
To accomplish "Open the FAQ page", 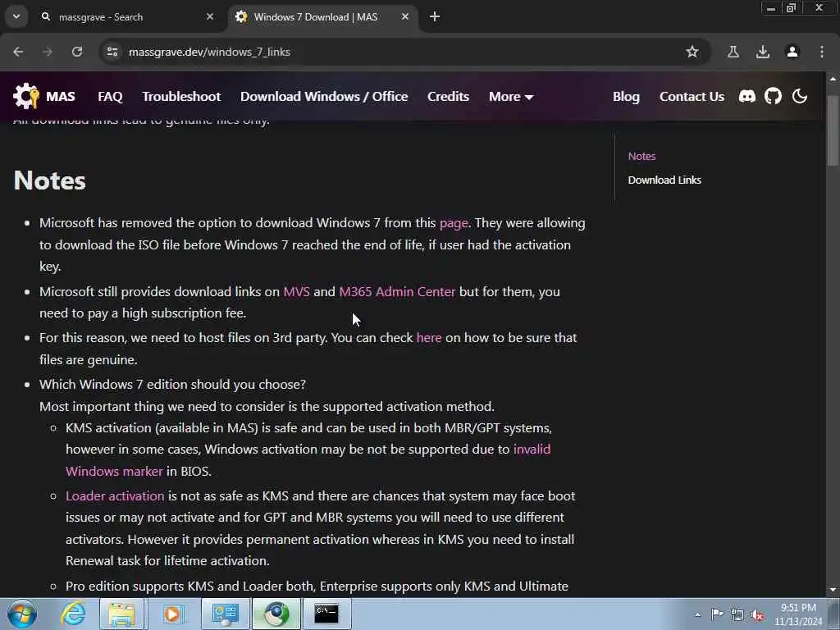I will click(111, 97).
